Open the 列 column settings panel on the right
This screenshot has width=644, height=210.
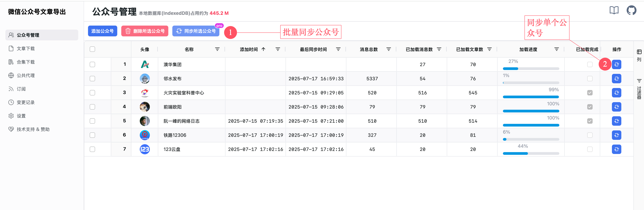(x=639, y=56)
